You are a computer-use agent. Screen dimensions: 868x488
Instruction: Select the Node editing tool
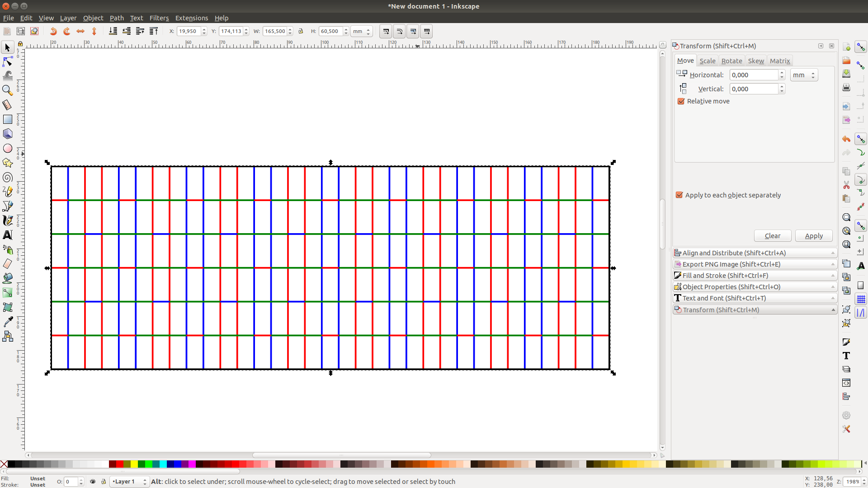pos(8,61)
